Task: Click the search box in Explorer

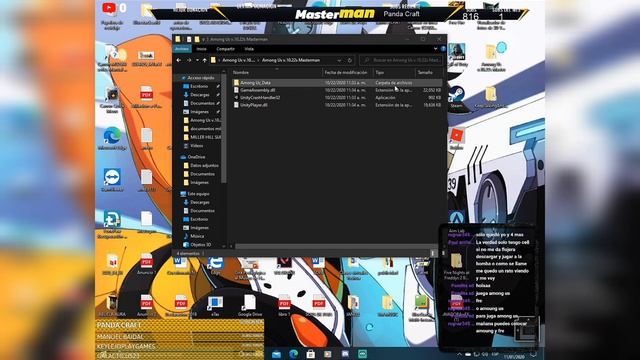Action: 401,60
